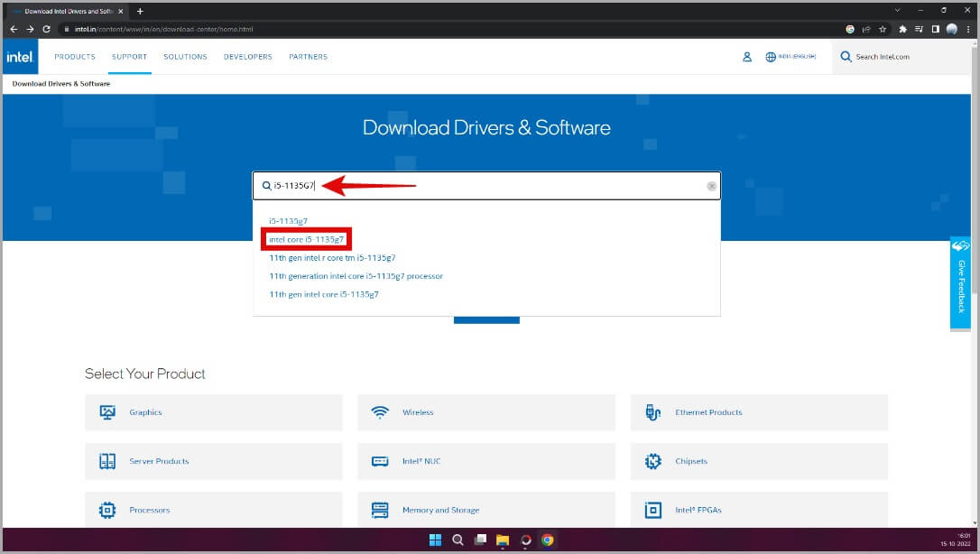Open Chrome three-dot menu

[968, 30]
